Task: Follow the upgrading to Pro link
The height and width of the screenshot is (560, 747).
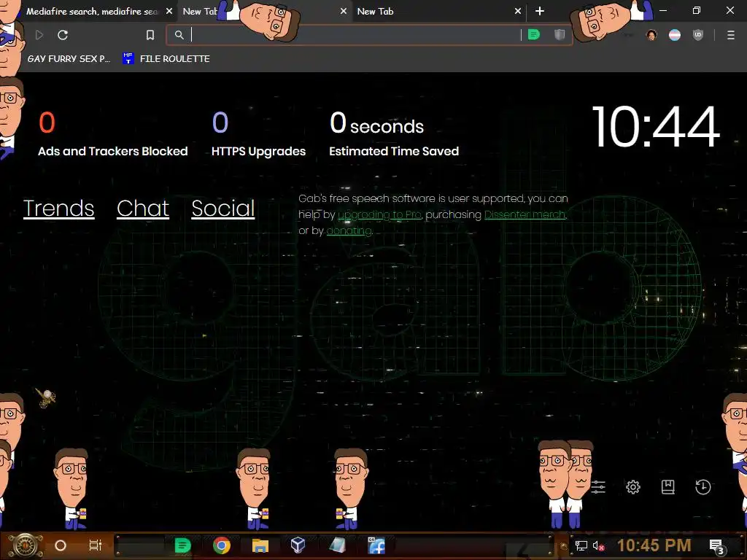Action: [x=379, y=215]
